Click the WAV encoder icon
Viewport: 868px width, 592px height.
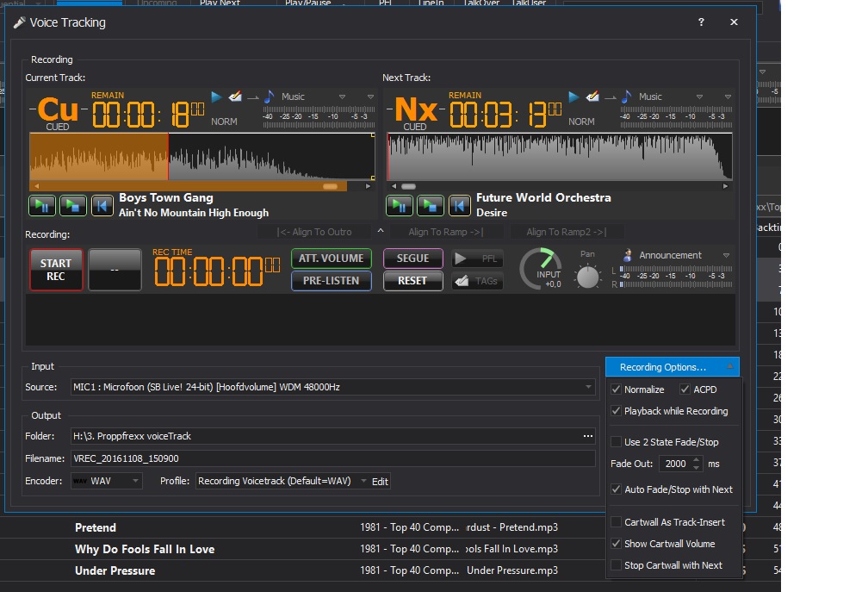[80, 481]
